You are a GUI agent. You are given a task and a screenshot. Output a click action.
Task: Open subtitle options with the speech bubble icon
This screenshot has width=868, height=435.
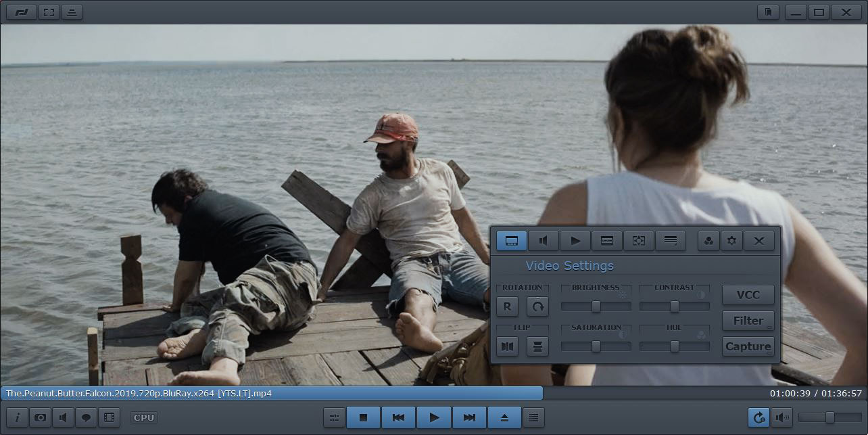pos(86,417)
